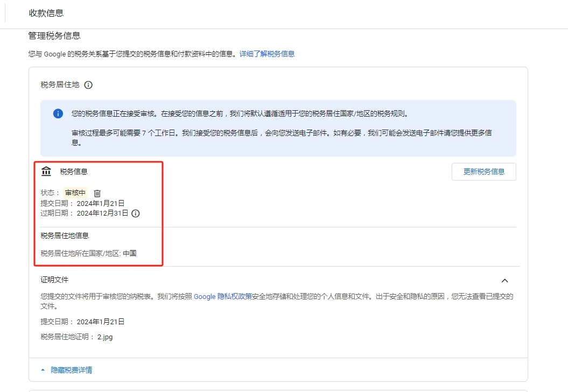
Task: Open the 详细了解税务信息 link
Action: pyautogui.click(x=267, y=54)
